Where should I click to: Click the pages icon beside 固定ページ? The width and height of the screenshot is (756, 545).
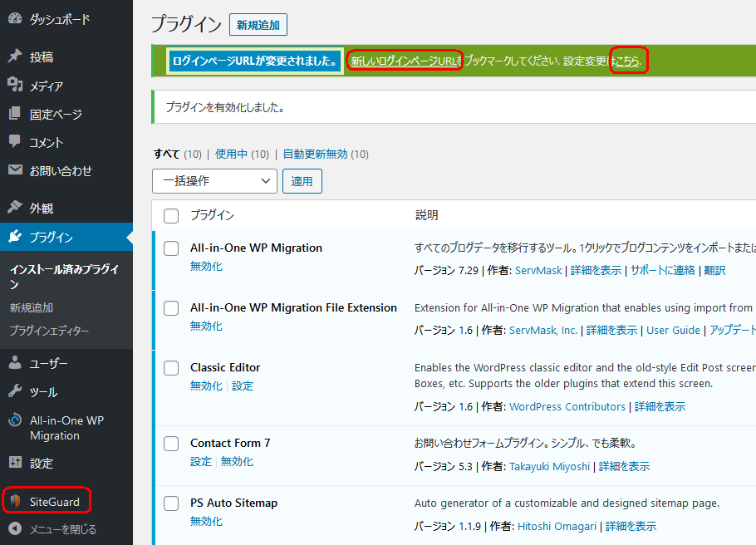[x=15, y=113]
